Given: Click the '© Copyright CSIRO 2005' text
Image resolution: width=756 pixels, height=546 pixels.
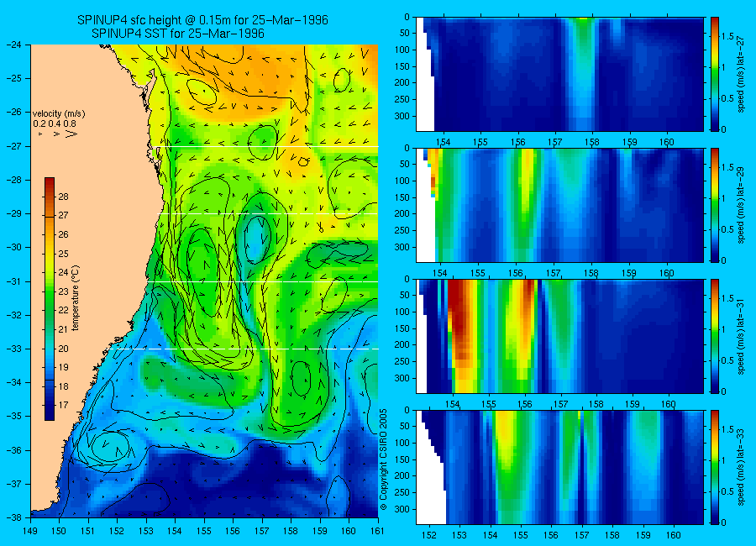Looking at the screenshot, I should 383,459.
